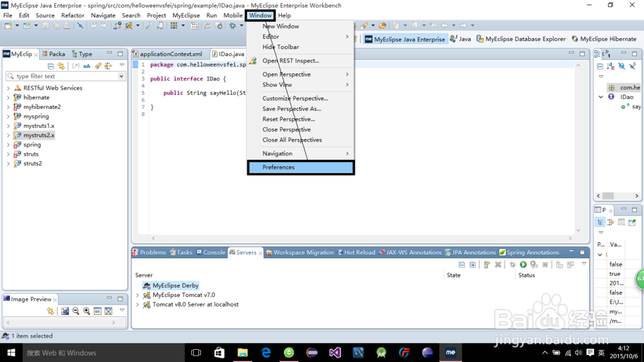The height and width of the screenshot is (362, 644).
Task: Click the type filter text field
Action: click(62, 77)
